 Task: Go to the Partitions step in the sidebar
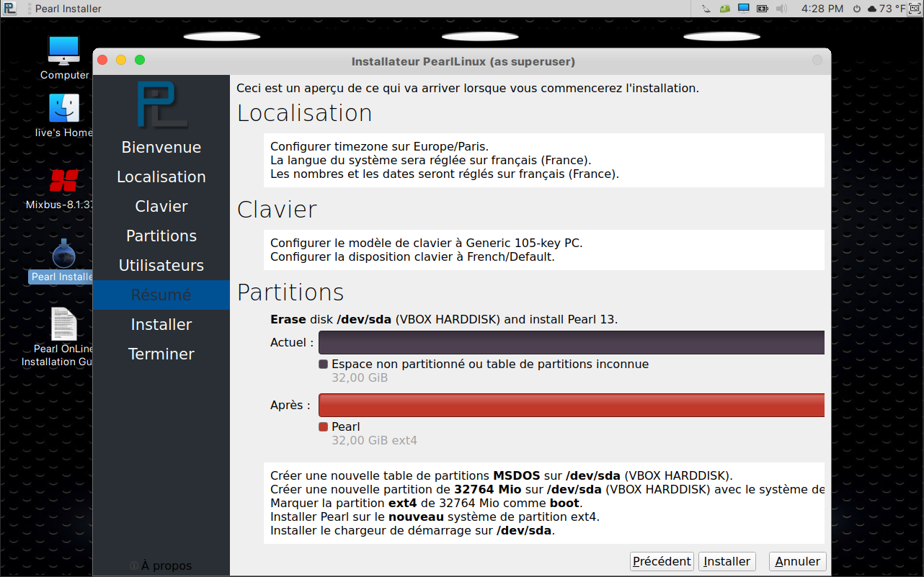[161, 236]
